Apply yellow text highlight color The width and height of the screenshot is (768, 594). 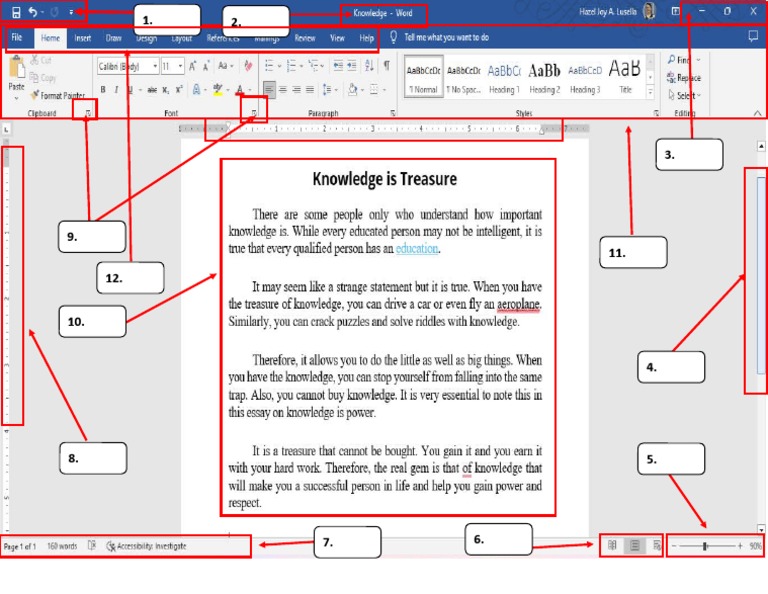pyautogui.click(x=218, y=90)
